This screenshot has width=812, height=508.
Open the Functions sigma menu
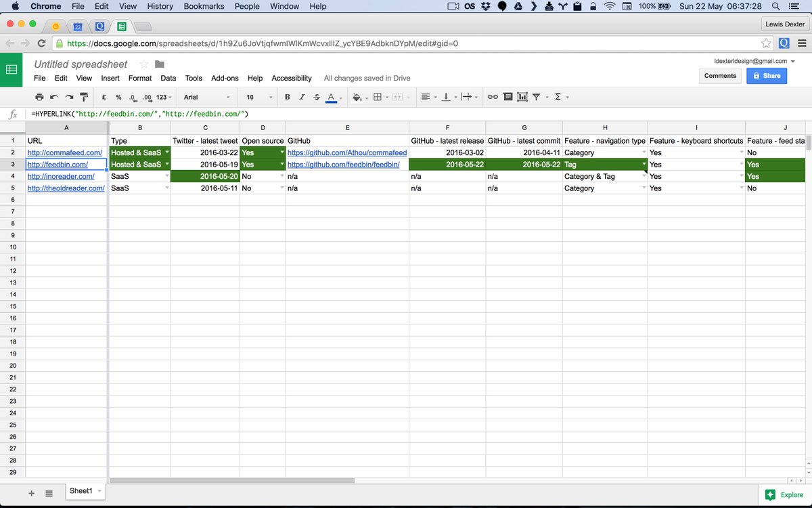click(x=558, y=97)
